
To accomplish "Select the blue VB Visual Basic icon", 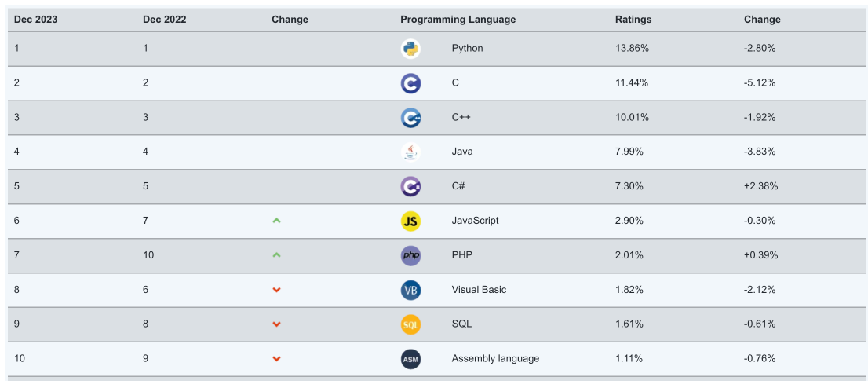I will coord(410,291).
